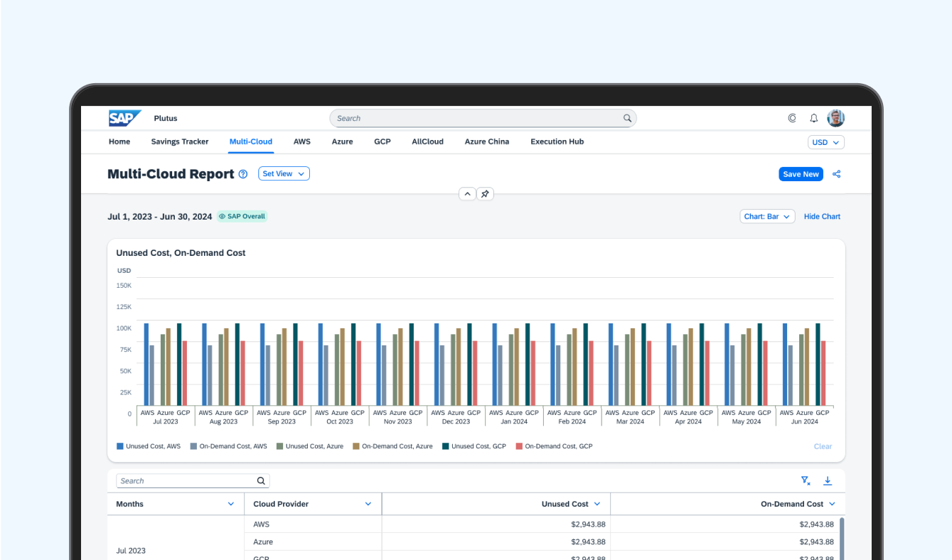
Task: Click the Save New button
Action: click(801, 174)
